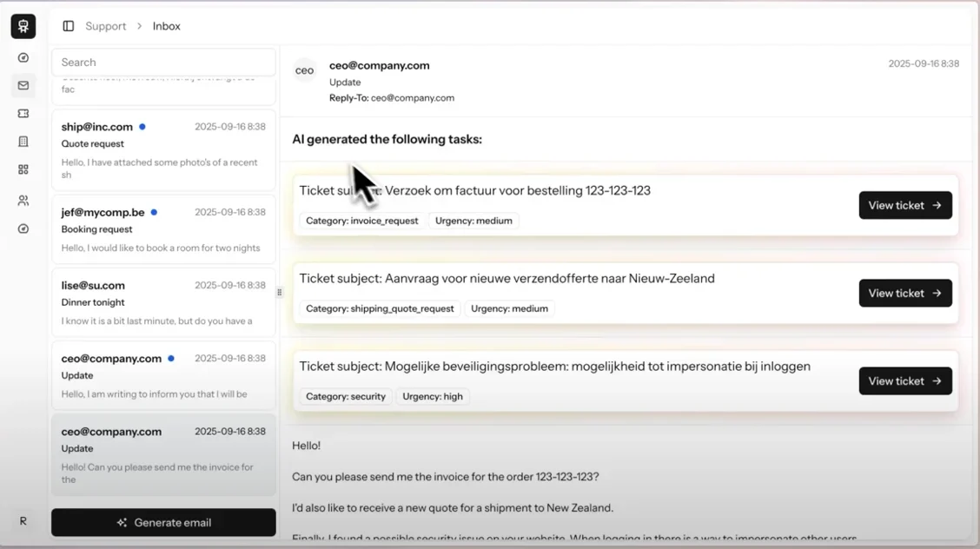The width and height of the screenshot is (980, 549).
Task: Click the email body line about New Zealand shipment
Action: click(x=453, y=508)
